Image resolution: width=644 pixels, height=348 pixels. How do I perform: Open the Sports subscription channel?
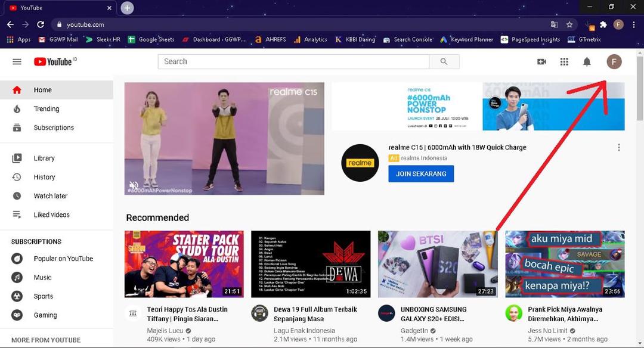coord(56,296)
